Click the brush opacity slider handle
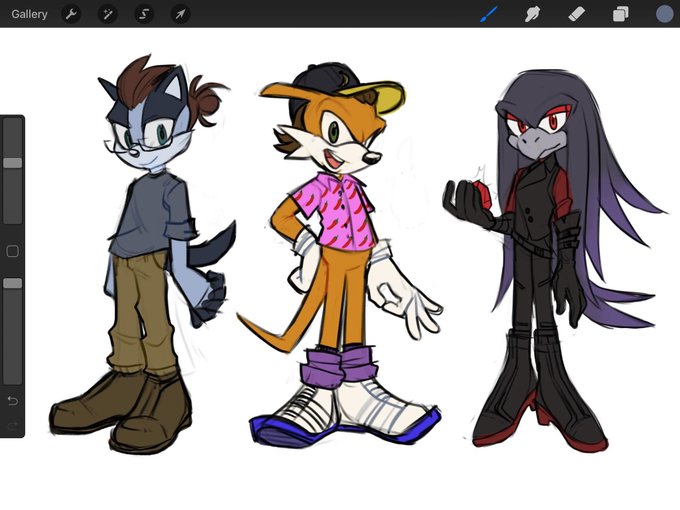The height and width of the screenshot is (510, 680). pyautogui.click(x=13, y=283)
